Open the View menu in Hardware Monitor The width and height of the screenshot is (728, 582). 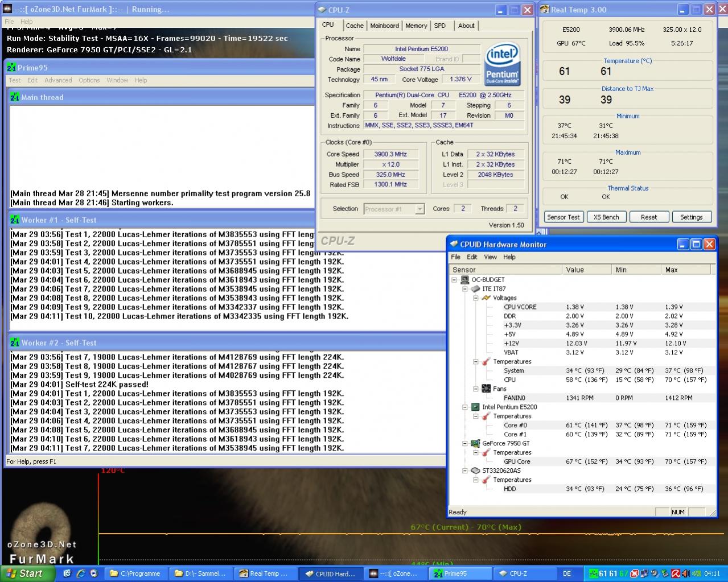(x=490, y=257)
